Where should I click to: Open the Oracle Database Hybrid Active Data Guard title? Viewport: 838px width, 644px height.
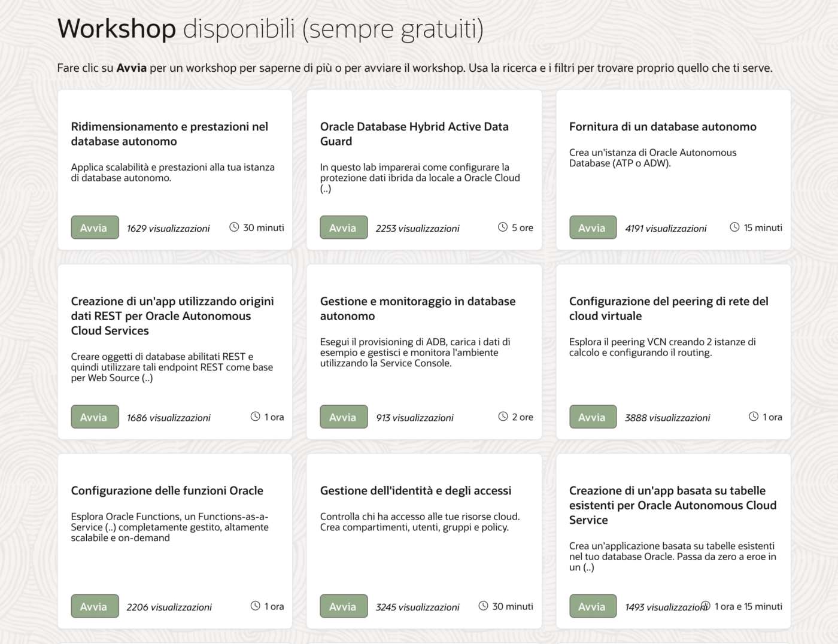(x=414, y=134)
